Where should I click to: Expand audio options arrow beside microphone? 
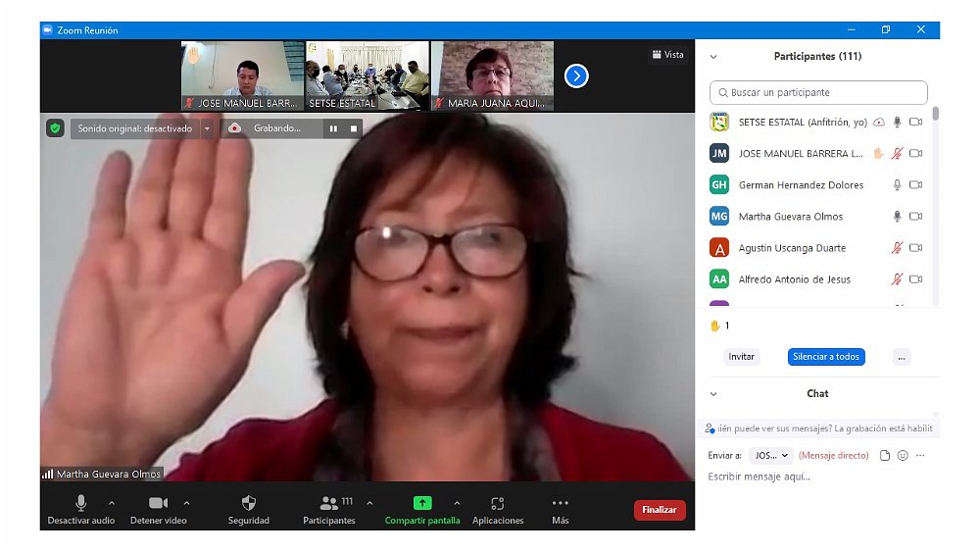(x=111, y=503)
